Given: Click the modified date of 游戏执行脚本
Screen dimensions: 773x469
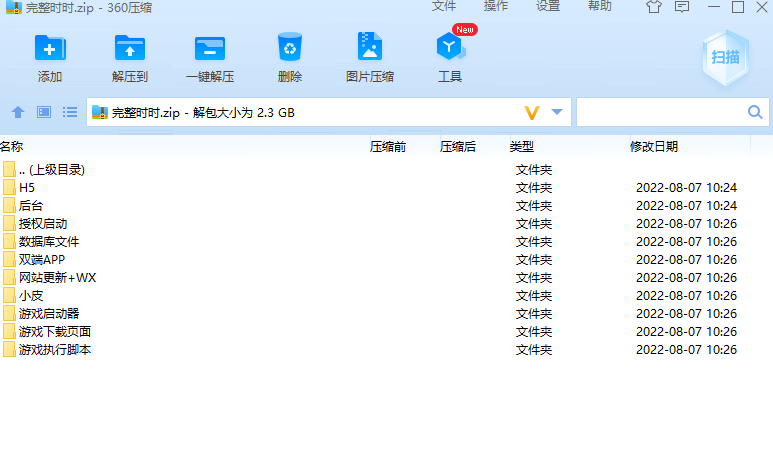Looking at the screenshot, I should 686,350.
